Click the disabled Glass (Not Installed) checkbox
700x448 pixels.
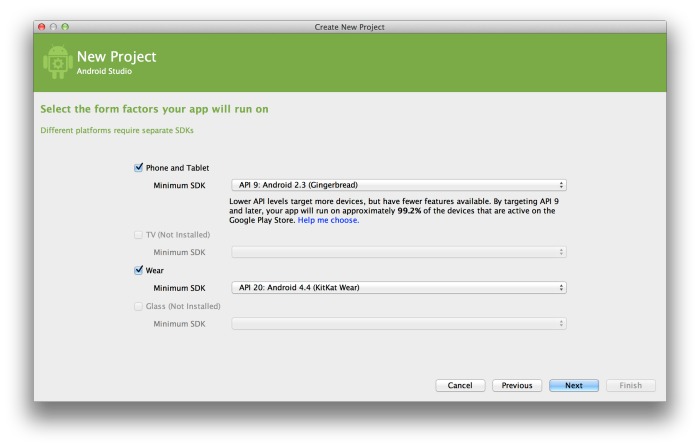tap(138, 306)
